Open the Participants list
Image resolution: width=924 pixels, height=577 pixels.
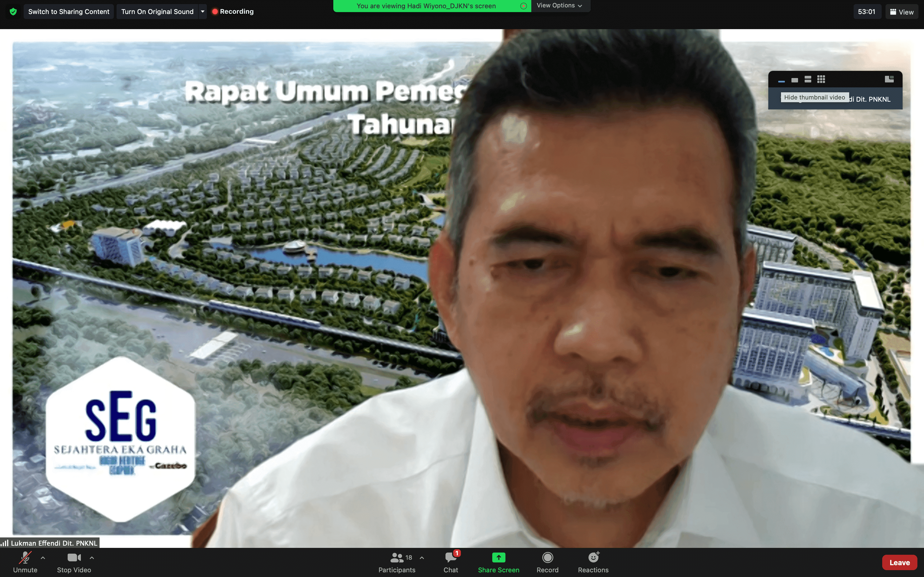coord(397,562)
